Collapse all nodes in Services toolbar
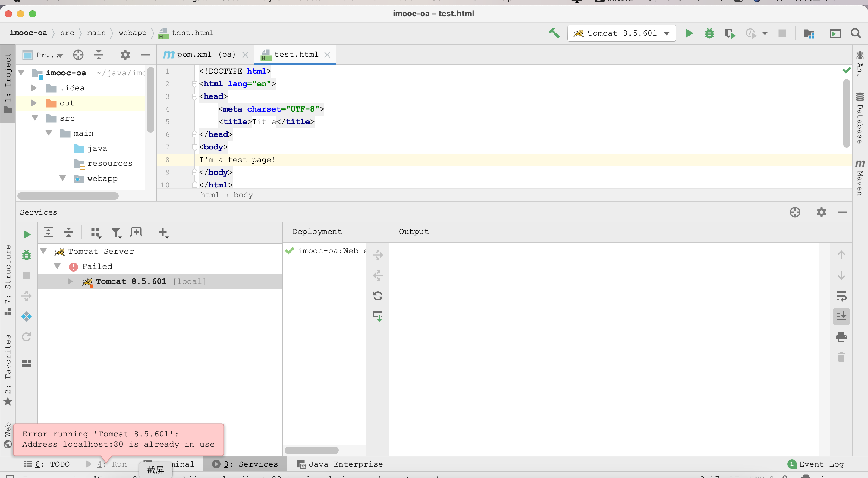This screenshot has height=478, width=868. 69,232
